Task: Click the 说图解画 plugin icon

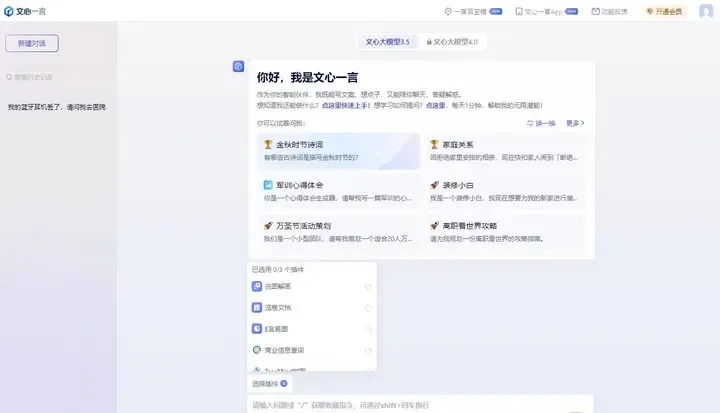Action: click(x=257, y=286)
